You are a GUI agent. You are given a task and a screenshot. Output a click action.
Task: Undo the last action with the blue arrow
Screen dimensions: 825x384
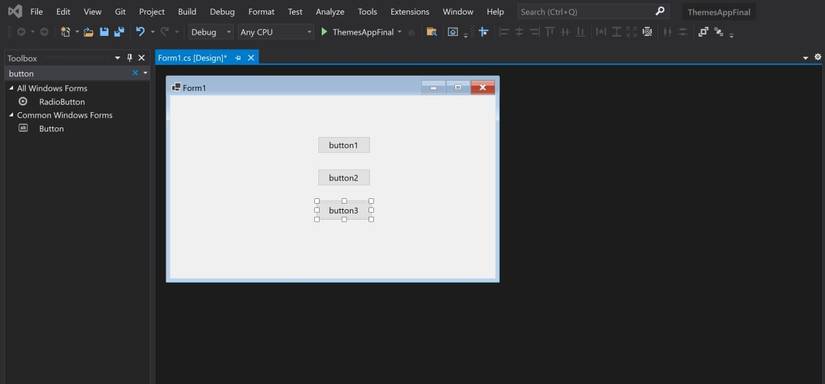[x=140, y=32]
